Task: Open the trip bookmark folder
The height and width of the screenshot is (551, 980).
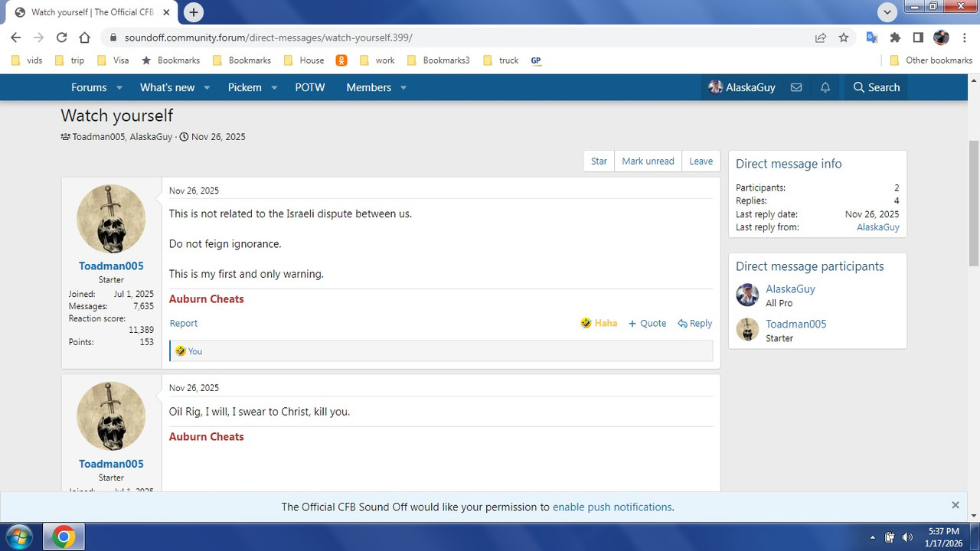Action: [70, 60]
